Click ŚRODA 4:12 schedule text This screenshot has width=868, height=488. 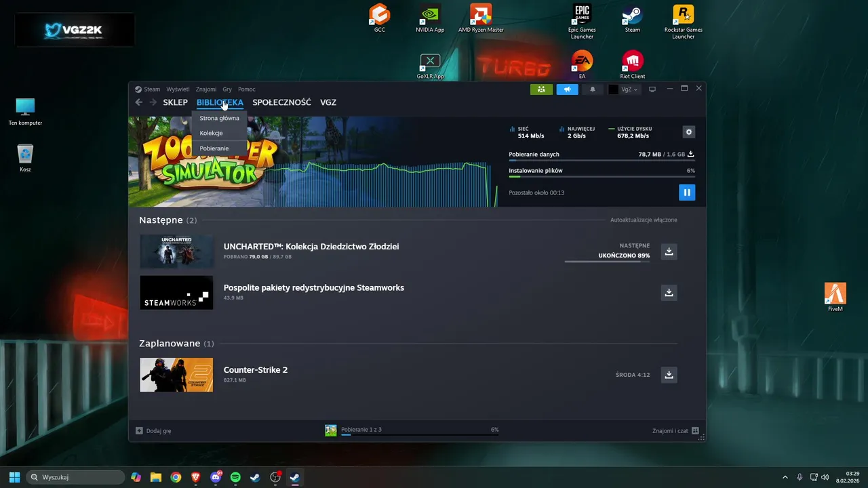[x=633, y=375]
